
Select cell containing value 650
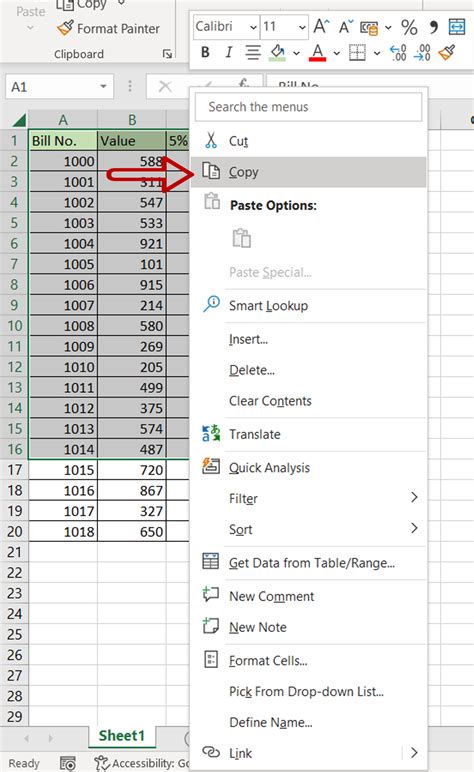(x=132, y=532)
